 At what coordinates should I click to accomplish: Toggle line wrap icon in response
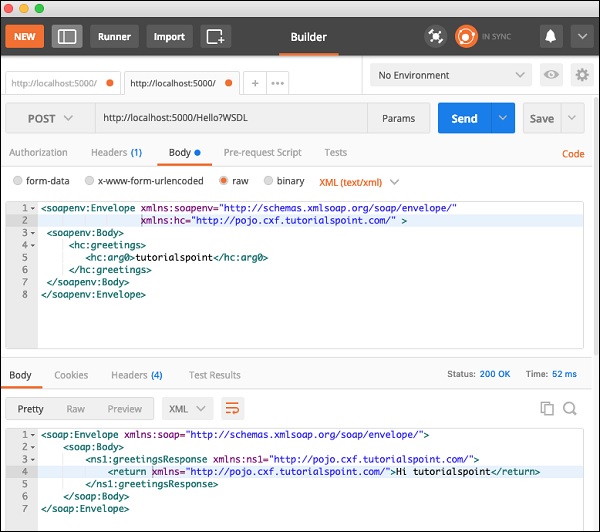(x=232, y=408)
